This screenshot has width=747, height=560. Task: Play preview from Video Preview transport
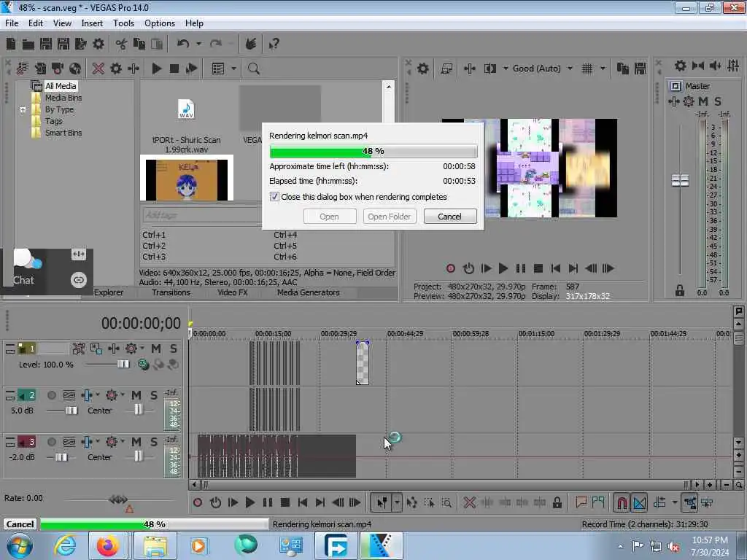503,268
